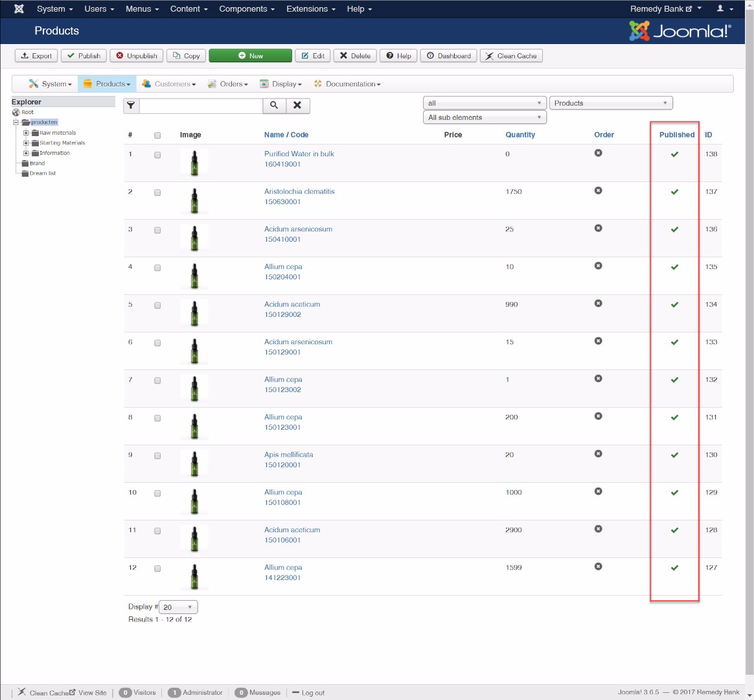Open the Apis mellificata product link
The width and height of the screenshot is (754, 700).
pyautogui.click(x=288, y=455)
